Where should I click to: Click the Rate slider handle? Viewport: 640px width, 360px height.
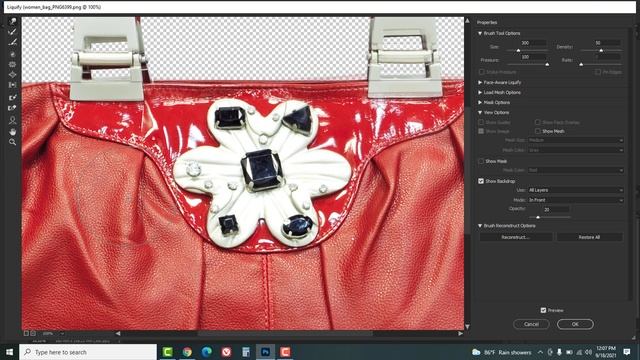pos(581,64)
